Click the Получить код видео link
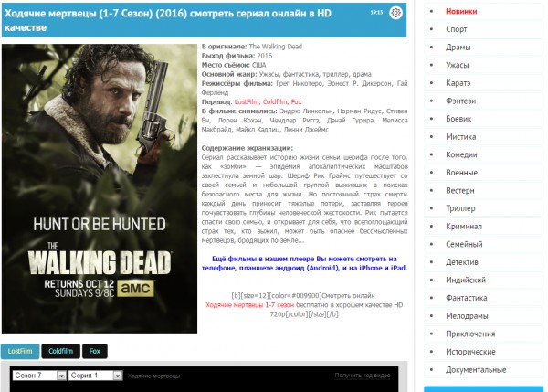The width and height of the screenshot is (548, 392). pyautogui.click(x=363, y=376)
